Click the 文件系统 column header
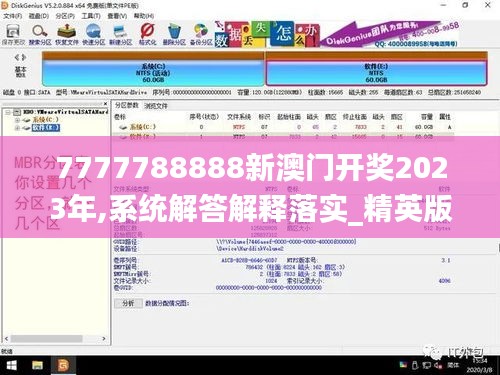Screen dimensions: 500x375 [x=239, y=117]
